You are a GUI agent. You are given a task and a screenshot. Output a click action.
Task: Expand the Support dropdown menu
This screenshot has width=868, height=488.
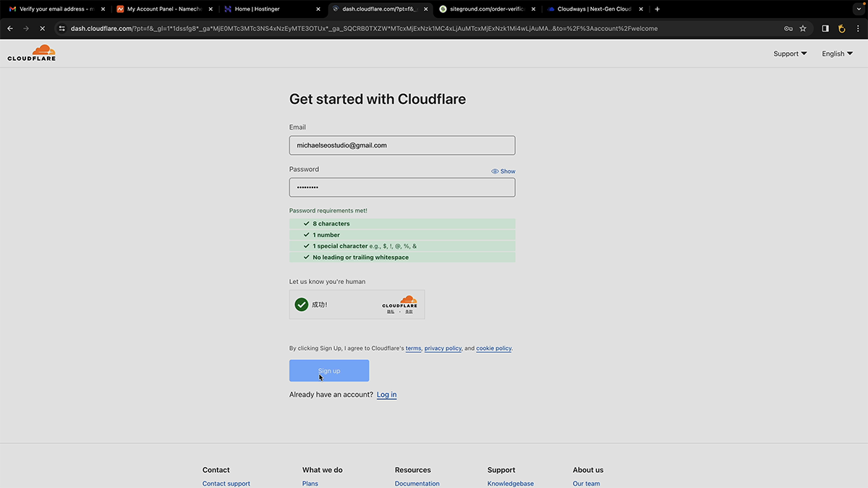[x=790, y=53]
